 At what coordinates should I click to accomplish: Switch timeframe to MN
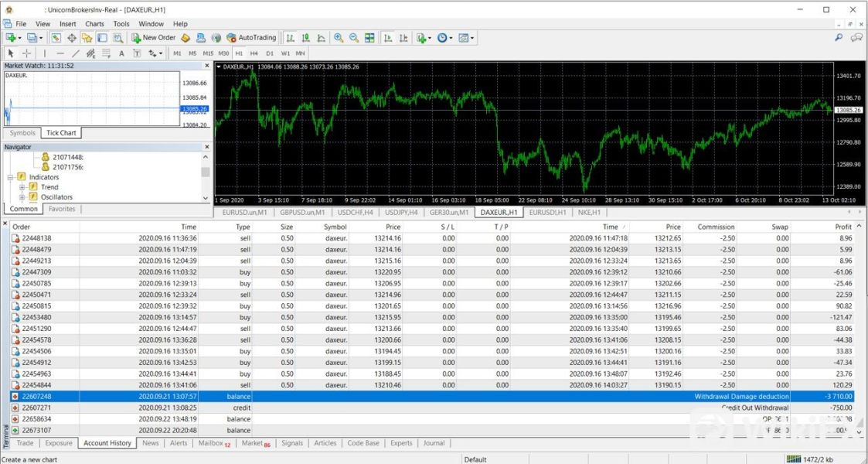pyautogui.click(x=300, y=53)
